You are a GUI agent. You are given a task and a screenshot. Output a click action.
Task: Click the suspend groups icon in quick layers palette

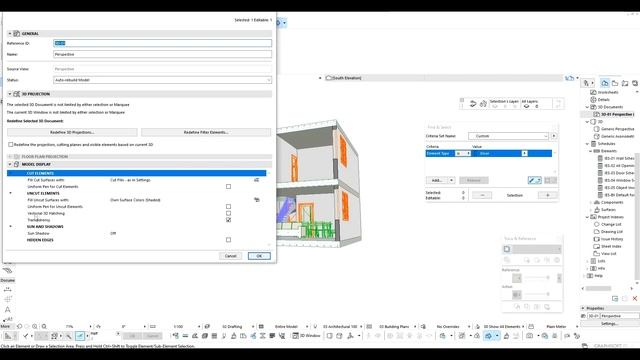(x=483, y=104)
